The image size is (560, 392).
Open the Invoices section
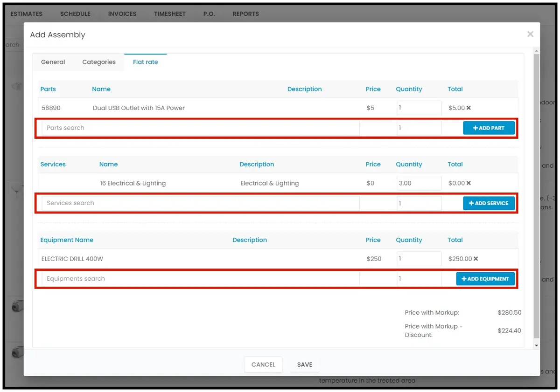(122, 14)
